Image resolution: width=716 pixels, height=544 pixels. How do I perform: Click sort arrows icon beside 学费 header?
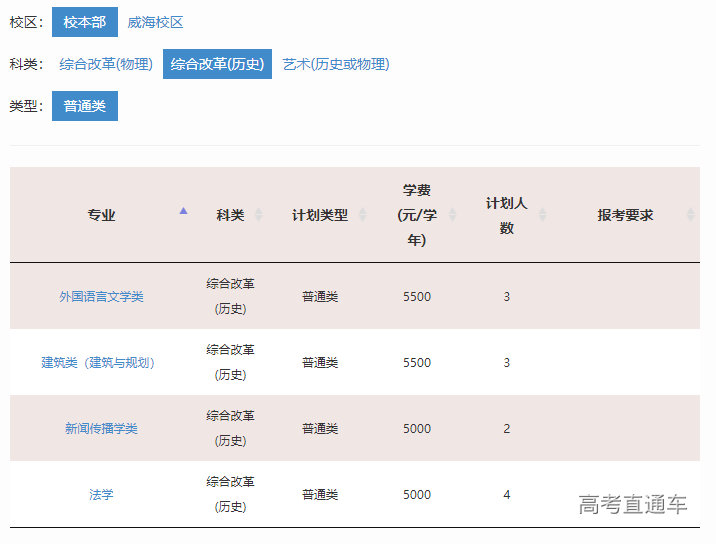(x=452, y=215)
